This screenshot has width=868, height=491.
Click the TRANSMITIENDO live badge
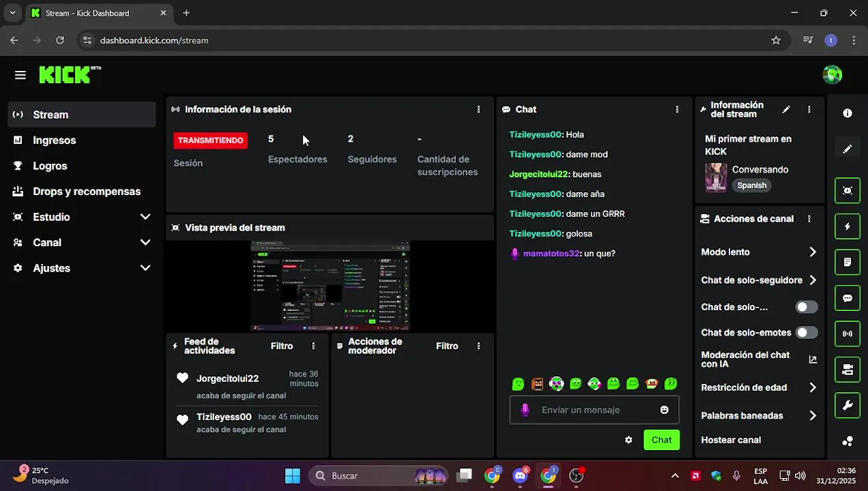coord(210,140)
